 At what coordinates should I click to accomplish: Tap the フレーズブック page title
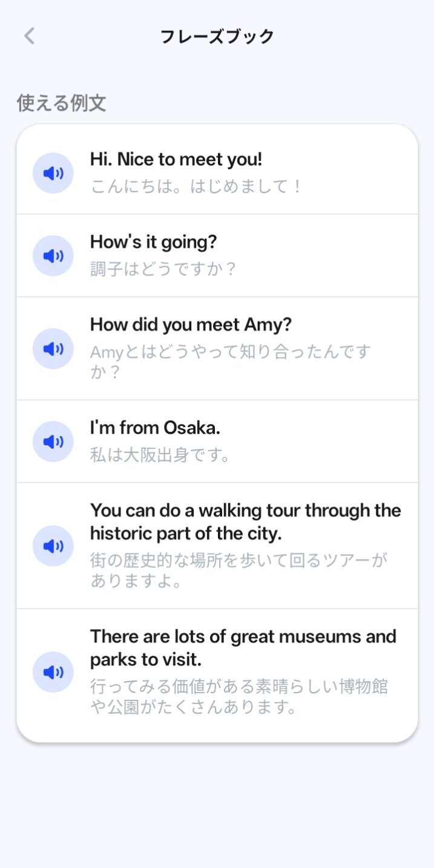click(x=217, y=36)
